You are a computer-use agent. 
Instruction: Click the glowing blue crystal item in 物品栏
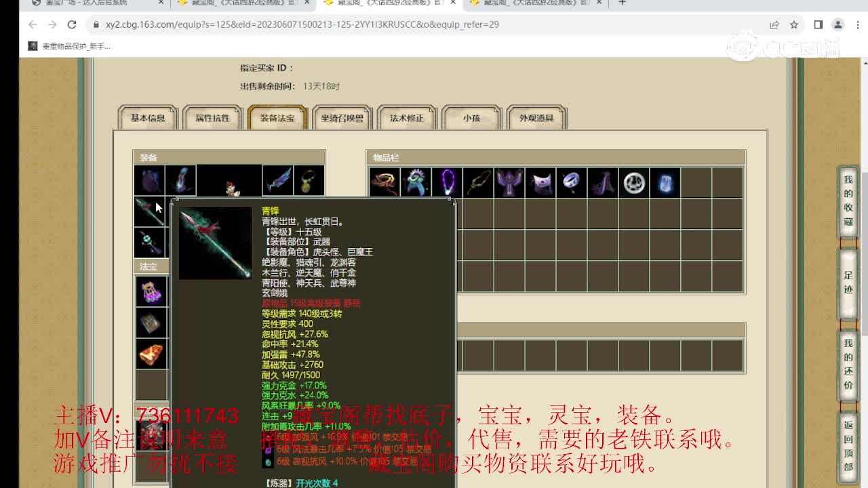[665, 182]
